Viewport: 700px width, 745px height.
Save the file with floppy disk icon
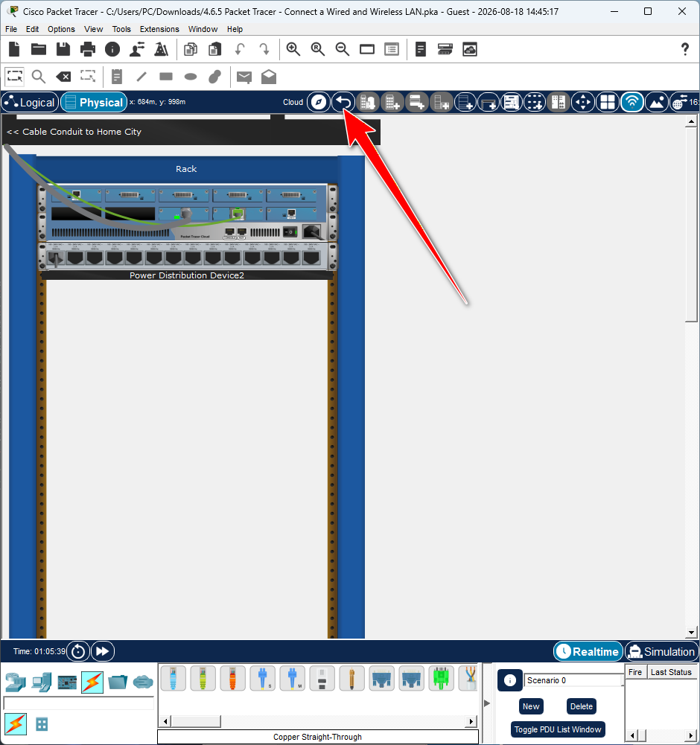click(x=63, y=49)
